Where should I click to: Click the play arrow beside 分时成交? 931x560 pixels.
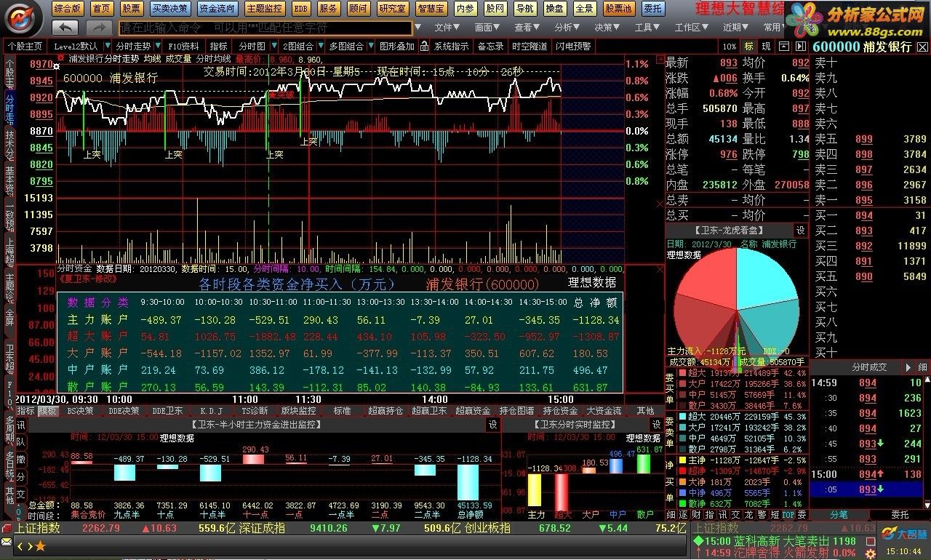click(908, 367)
